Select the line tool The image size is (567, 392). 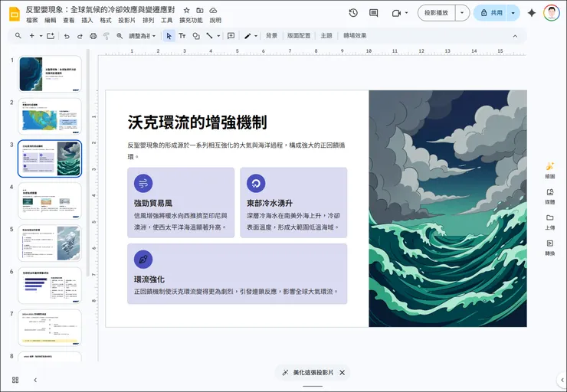(x=209, y=36)
